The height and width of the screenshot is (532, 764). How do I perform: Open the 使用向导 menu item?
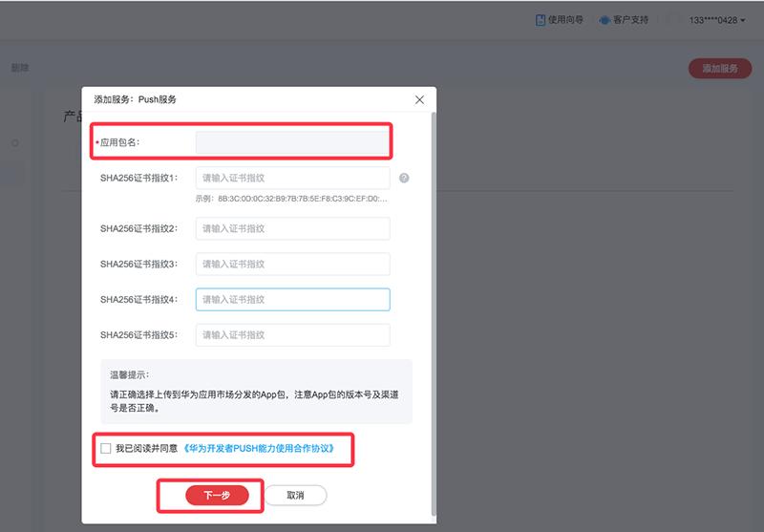565,20
